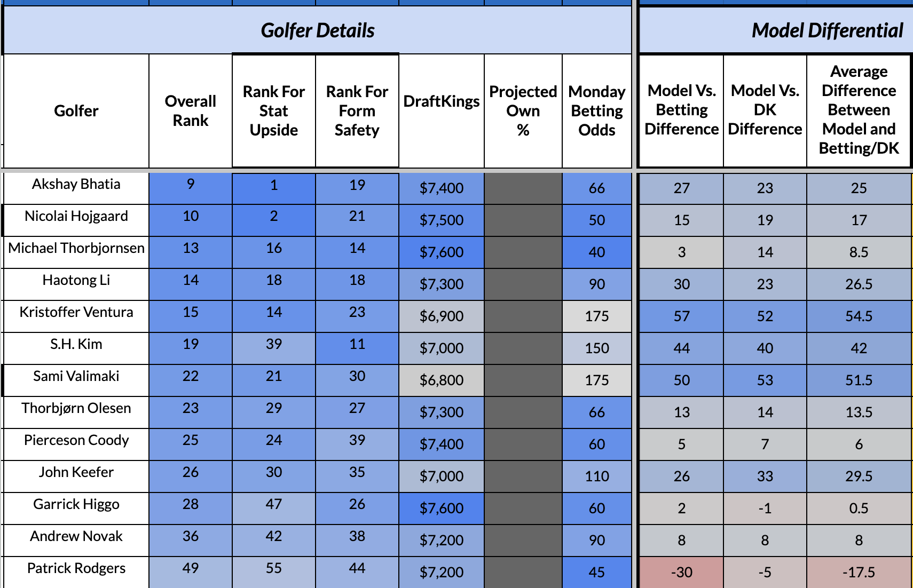913x588 pixels.
Task: Click the Model Vs. Betting Difference header
Action: click(x=681, y=110)
